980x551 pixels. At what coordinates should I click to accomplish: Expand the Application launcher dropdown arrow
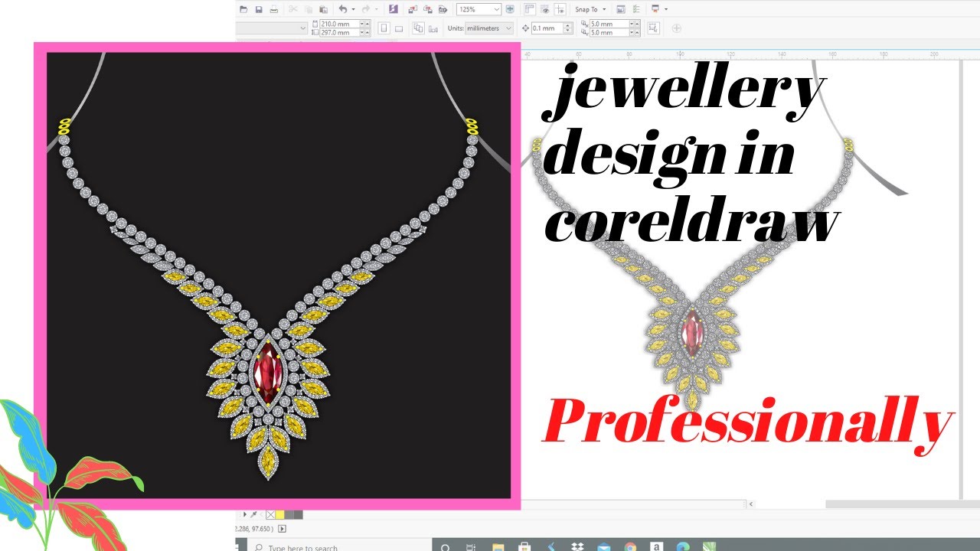click(666, 9)
